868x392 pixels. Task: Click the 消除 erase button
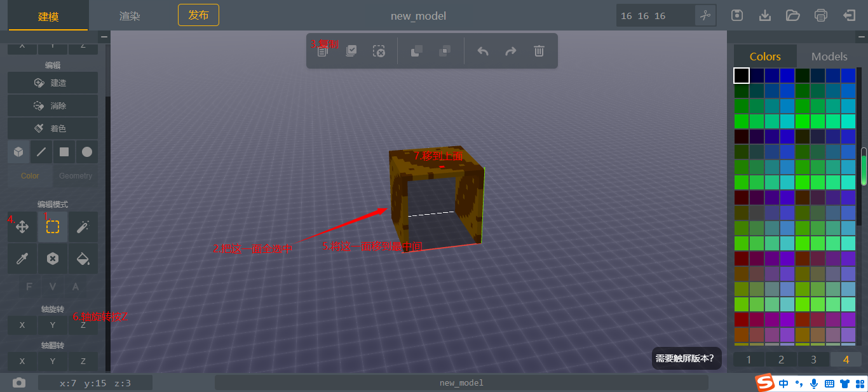point(53,105)
